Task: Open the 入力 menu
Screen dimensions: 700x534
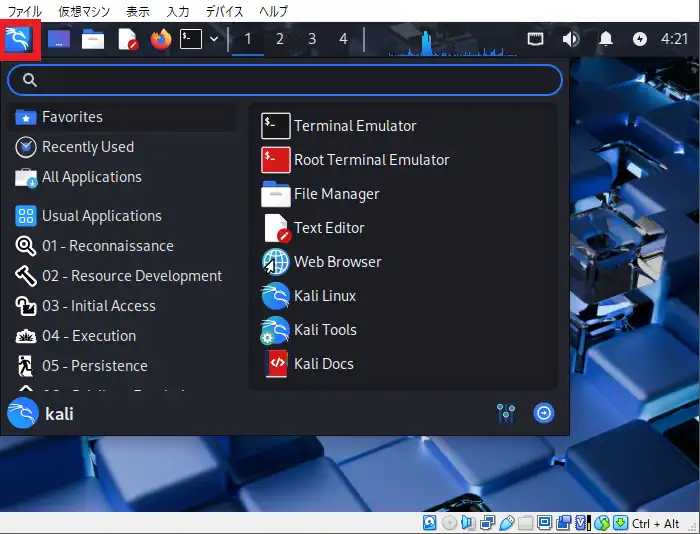Action: (x=178, y=11)
